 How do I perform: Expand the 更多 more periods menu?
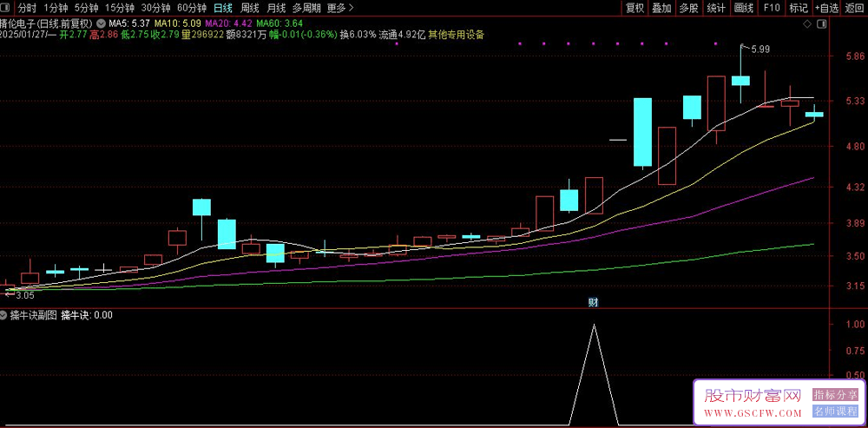[x=340, y=8]
